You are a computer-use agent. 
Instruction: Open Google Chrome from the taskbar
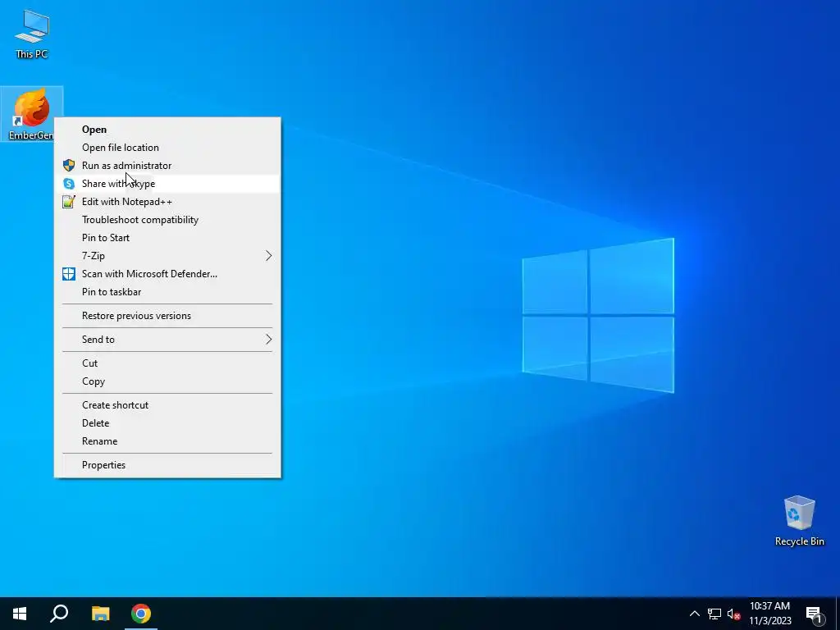[x=141, y=614]
